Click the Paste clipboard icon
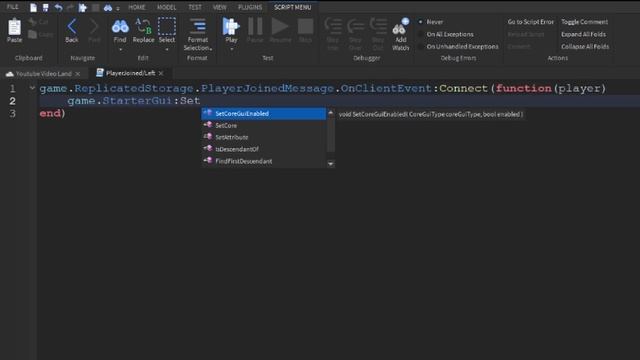This screenshot has width=640, height=360. click(14, 27)
